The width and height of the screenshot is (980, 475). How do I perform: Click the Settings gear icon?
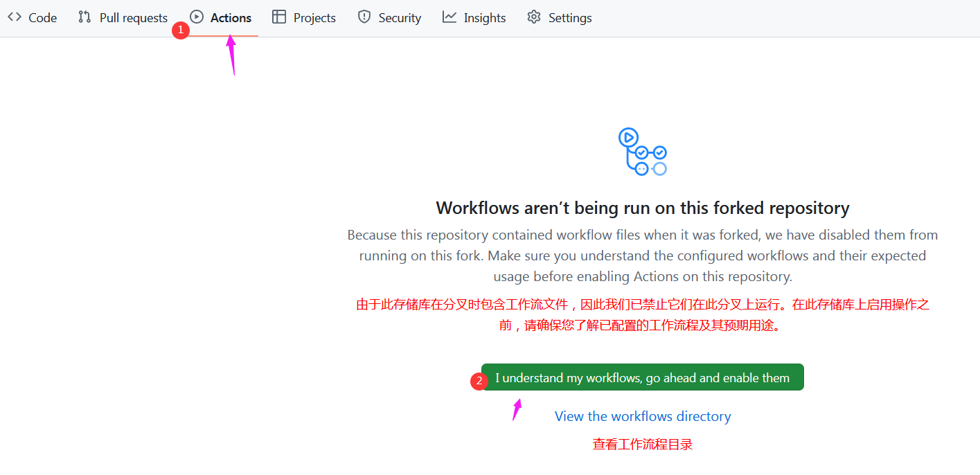[x=534, y=17]
